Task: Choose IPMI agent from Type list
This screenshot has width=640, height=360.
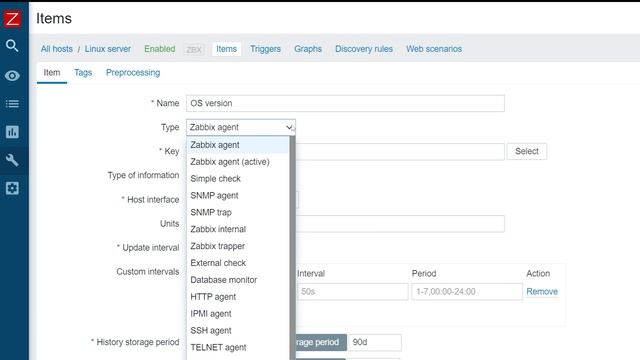Action: point(238,313)
